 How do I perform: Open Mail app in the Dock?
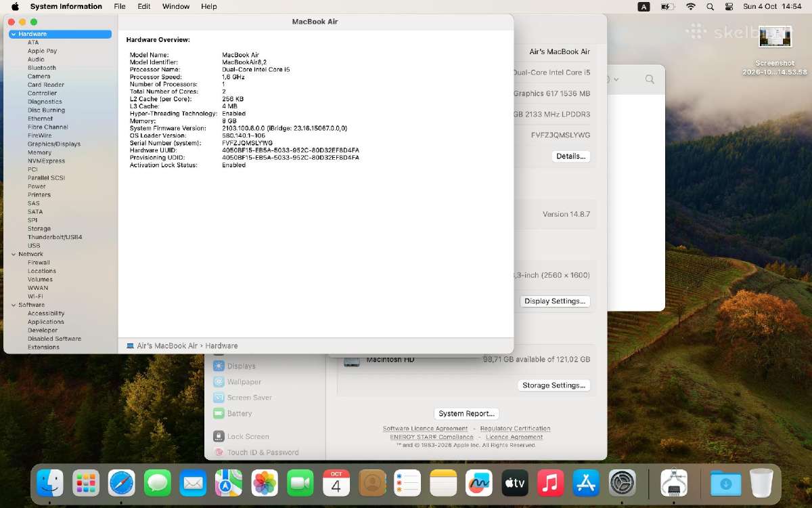tap(194, 483)
